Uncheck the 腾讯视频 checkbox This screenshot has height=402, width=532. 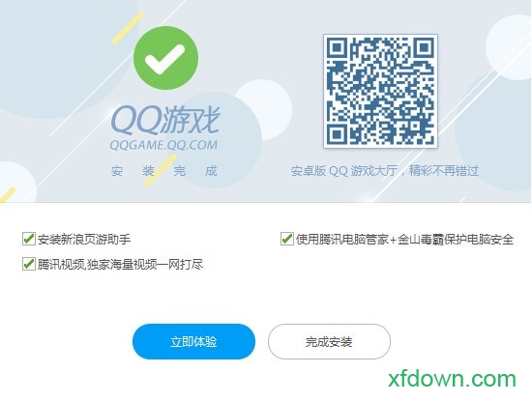[28, 264]
